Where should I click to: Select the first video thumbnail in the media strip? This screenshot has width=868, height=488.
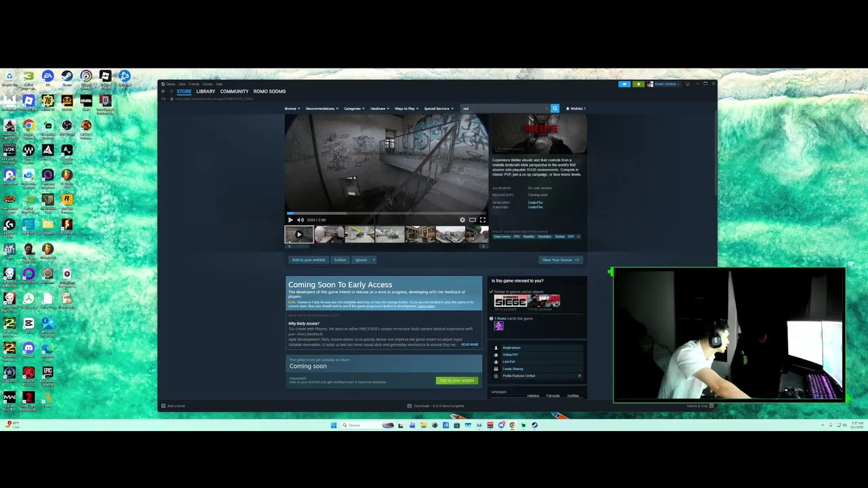click(x=299, y=235)
